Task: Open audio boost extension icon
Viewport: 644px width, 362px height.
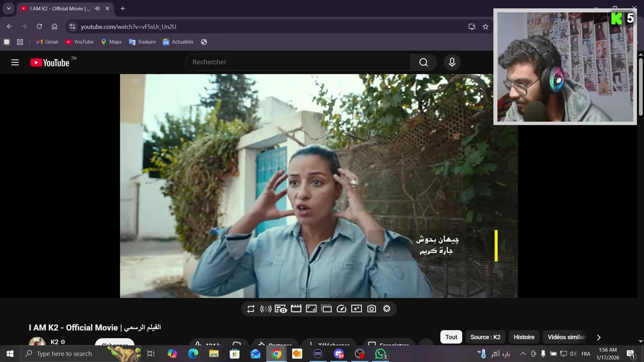Action: click(266, 309)
